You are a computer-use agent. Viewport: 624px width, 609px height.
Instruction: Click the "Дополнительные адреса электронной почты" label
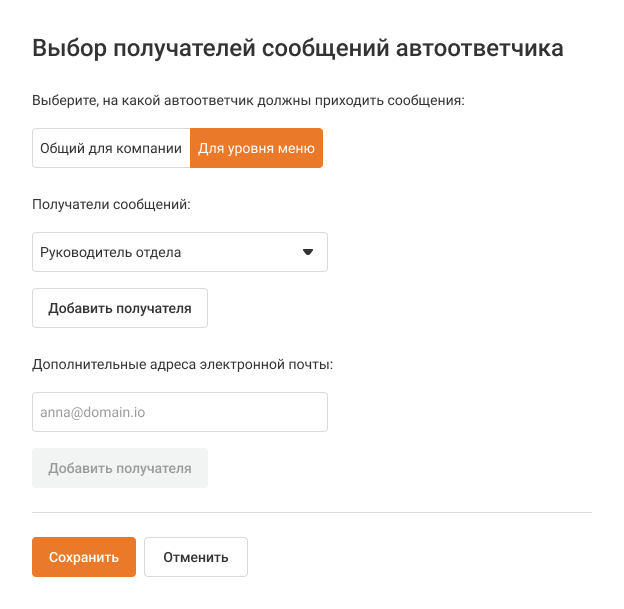pyautogui.click(x=182, y=364)
